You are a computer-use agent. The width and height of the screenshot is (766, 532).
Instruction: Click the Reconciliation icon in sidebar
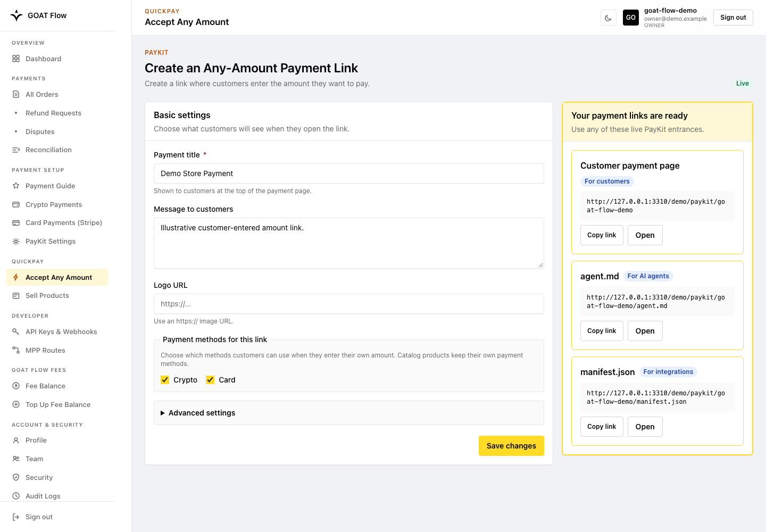click(16, 150)
